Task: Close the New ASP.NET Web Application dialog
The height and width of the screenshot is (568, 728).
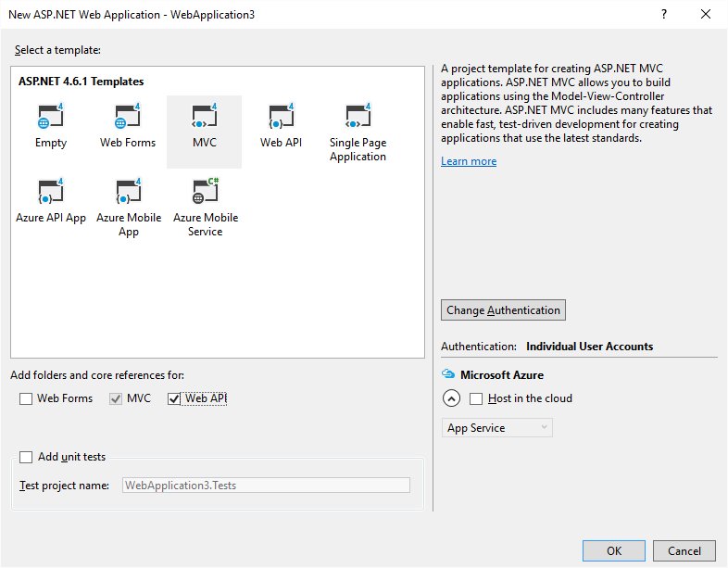Action: pos(706,14)
